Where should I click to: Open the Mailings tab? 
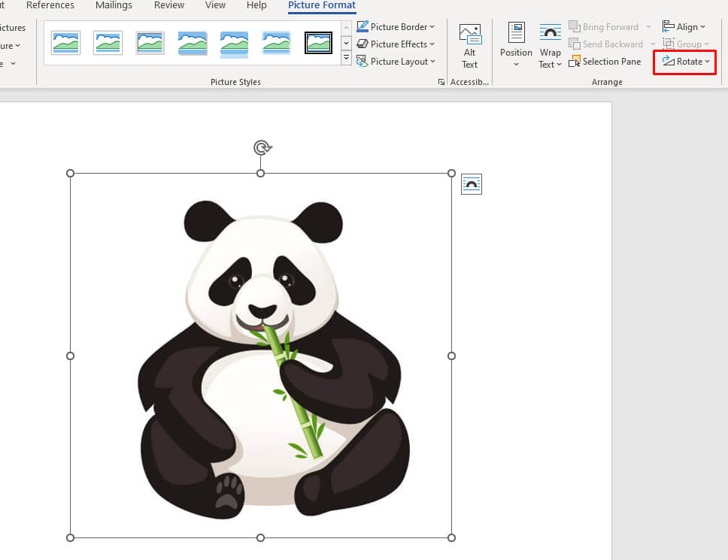point(114,5)
